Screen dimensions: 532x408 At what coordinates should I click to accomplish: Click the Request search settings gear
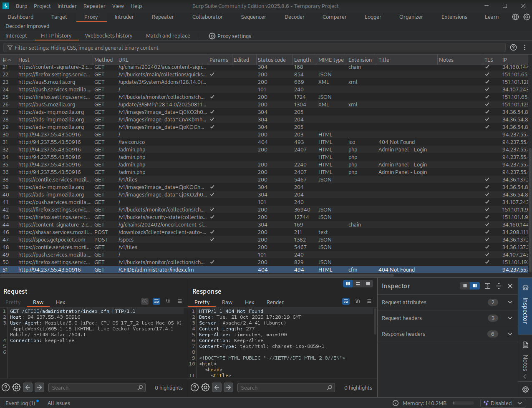point(16,388)
